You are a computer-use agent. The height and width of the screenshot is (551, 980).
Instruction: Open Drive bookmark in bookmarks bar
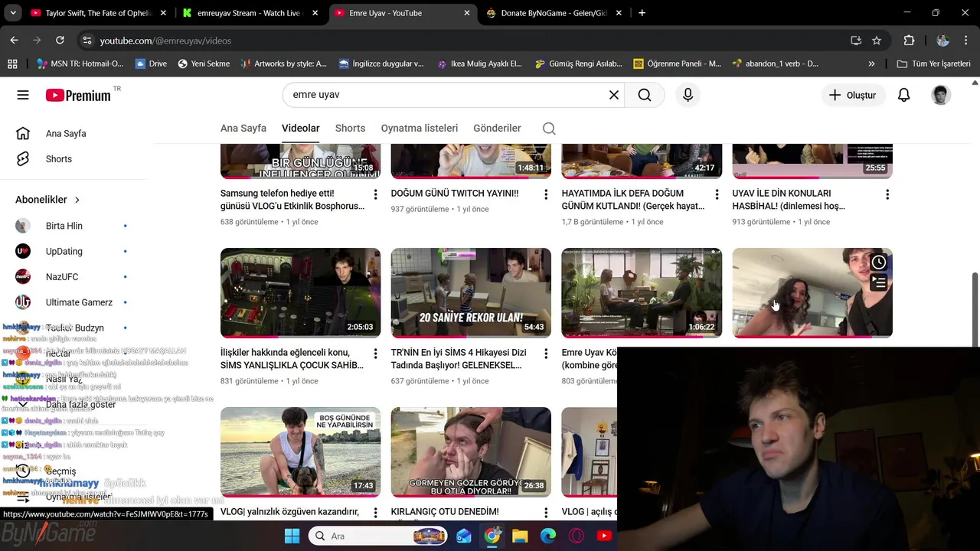(151, 64)
